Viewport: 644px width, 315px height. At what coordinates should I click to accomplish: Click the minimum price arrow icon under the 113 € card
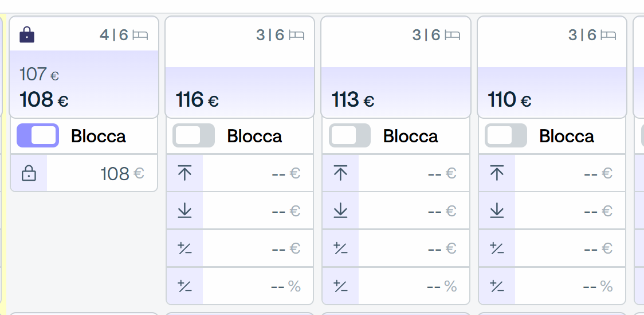340,211
